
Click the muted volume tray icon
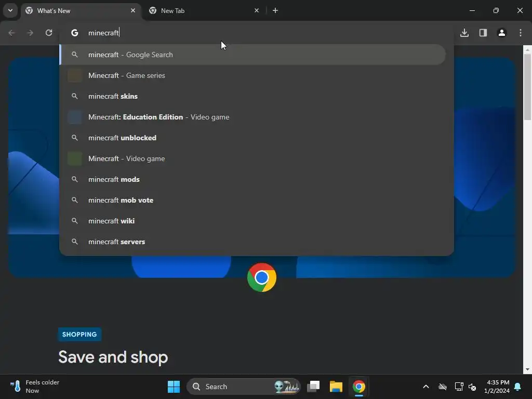point(472,387)
